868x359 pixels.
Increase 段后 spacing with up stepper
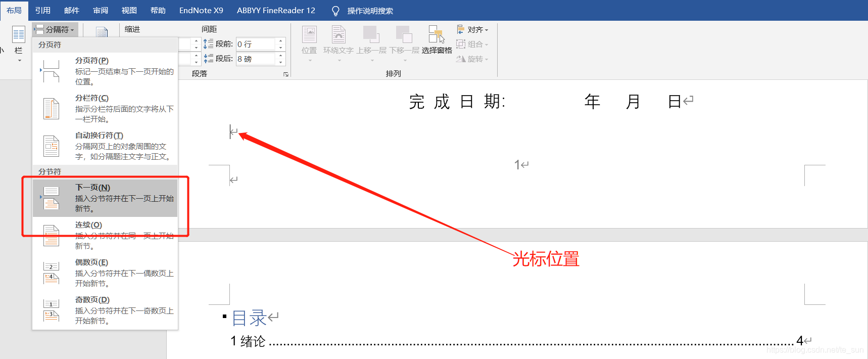(281, 56)
